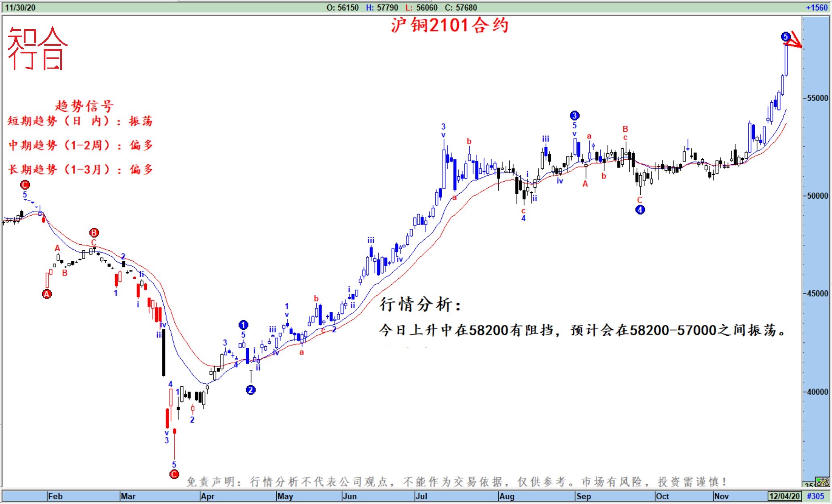Image resolution: width=832 pixels, height=504 pixels.
Task: Click the closing price C: 57680 readout
Action: [461, 7]
